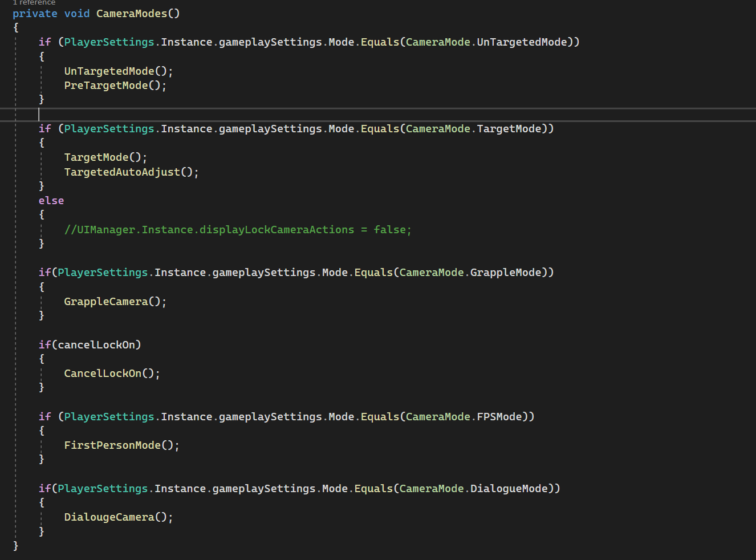
Task: Click the 'void' return type keyword
Action: 77,13
